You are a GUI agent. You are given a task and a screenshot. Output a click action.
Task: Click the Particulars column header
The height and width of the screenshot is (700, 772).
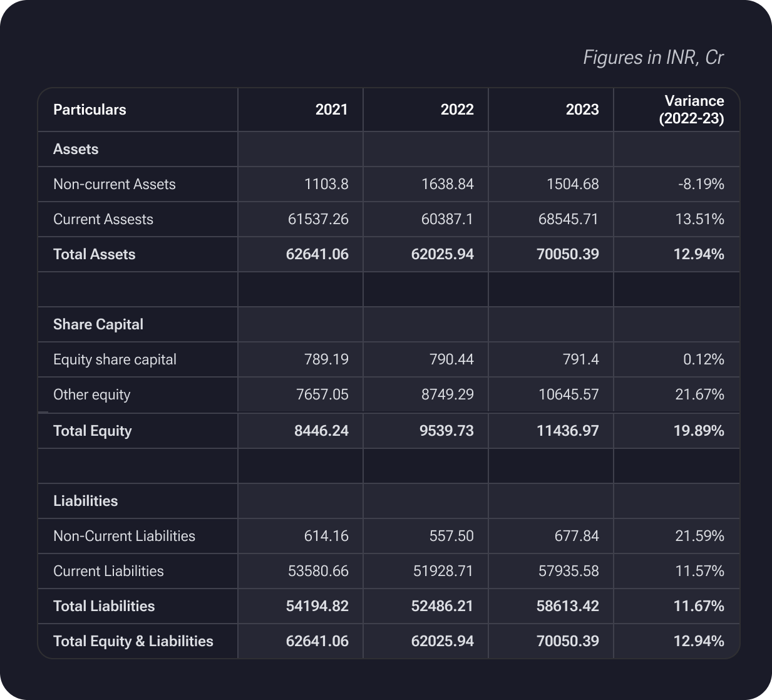(90, 110)
